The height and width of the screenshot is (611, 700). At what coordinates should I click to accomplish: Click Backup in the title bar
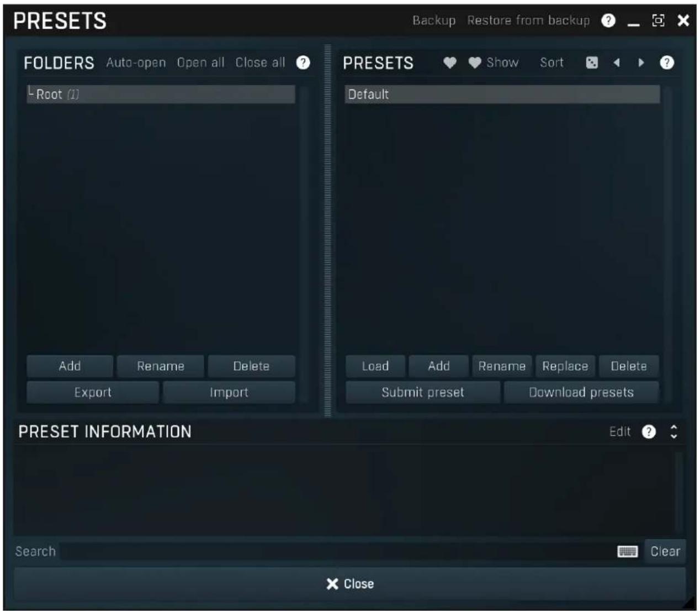(x=434, y=20)
